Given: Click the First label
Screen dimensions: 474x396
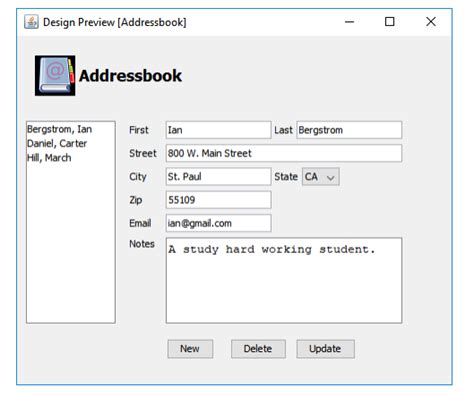Looking at the screenshot, I should (139, 130).
